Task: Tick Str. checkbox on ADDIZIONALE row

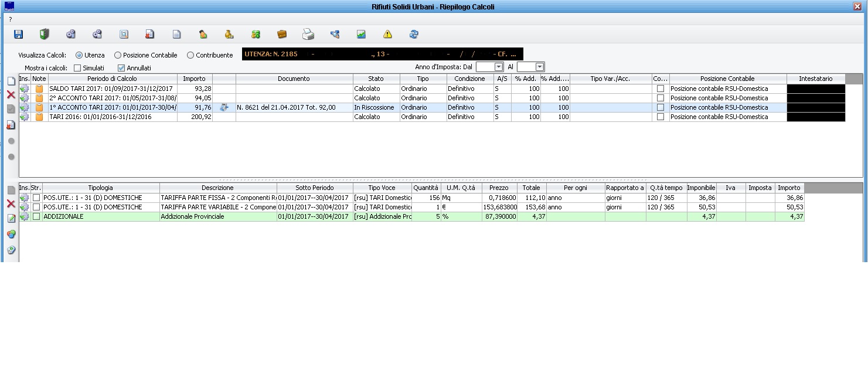Action: point(36,216)
